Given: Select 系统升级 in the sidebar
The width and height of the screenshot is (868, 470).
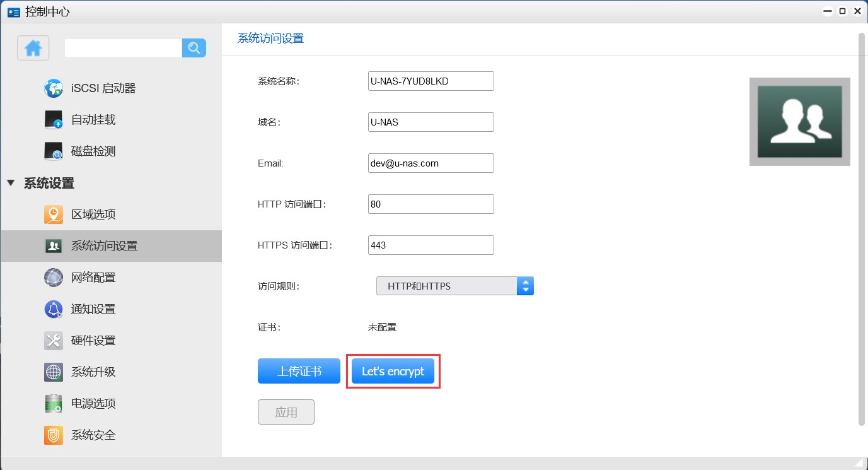Looking at the screenshot, I should (93, 372).
